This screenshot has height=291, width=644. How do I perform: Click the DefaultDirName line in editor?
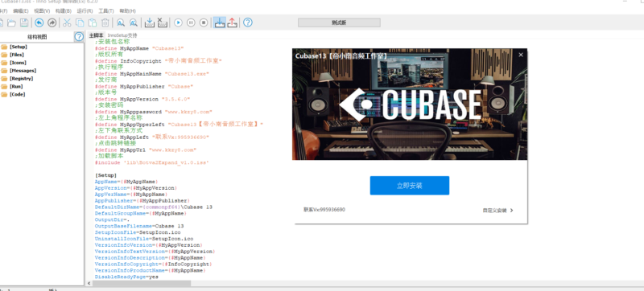point(154,207)
